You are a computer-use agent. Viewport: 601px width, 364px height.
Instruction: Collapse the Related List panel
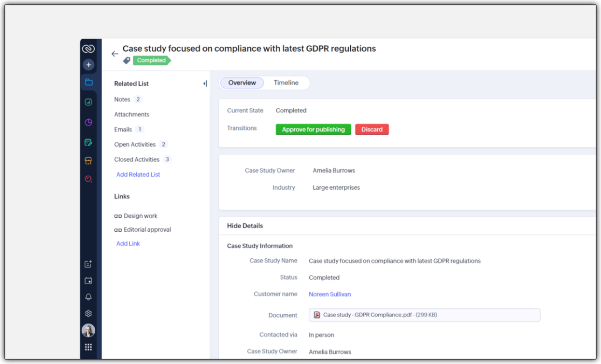coord(205,84)
